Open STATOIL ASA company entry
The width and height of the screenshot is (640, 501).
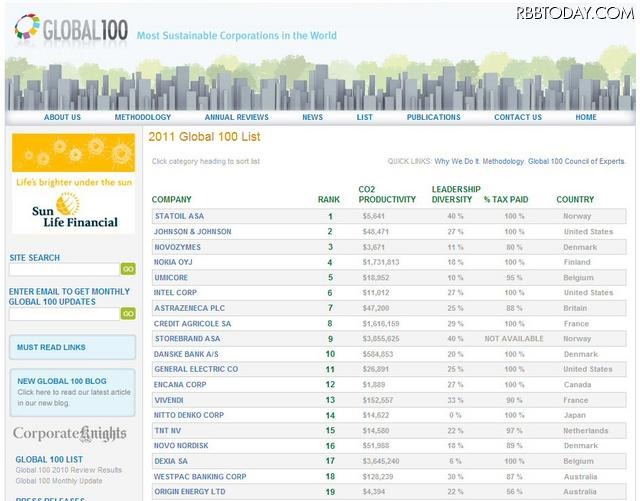pyautogui.click(x=179, y=216)
